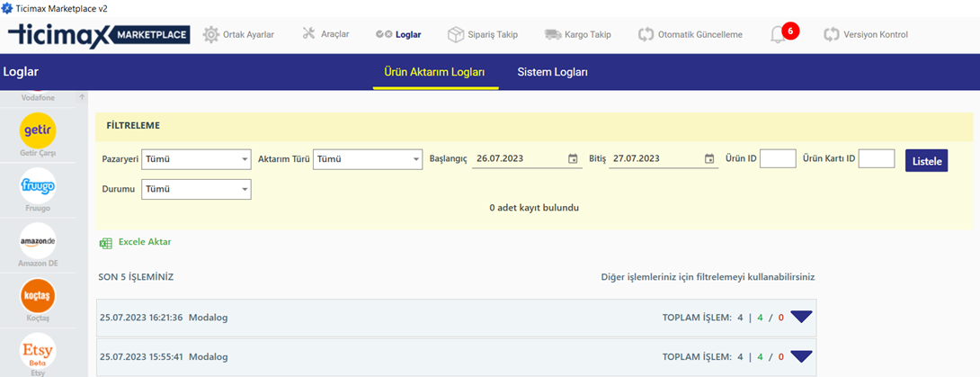The height and width of the screenshot is (377, 980).
Task: Switch to Ürün Aktarım Logları tab
Action: pos(436,73)
